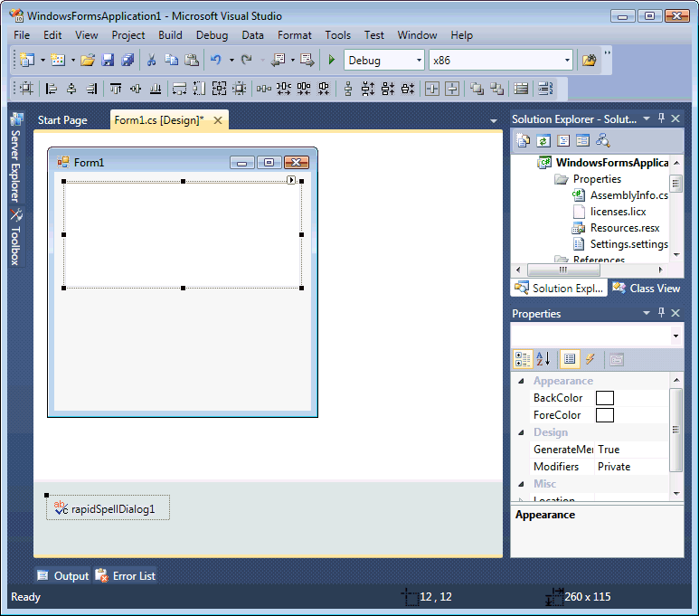
Task: Click the ForeColor color swatch
Action: [604, 415]
